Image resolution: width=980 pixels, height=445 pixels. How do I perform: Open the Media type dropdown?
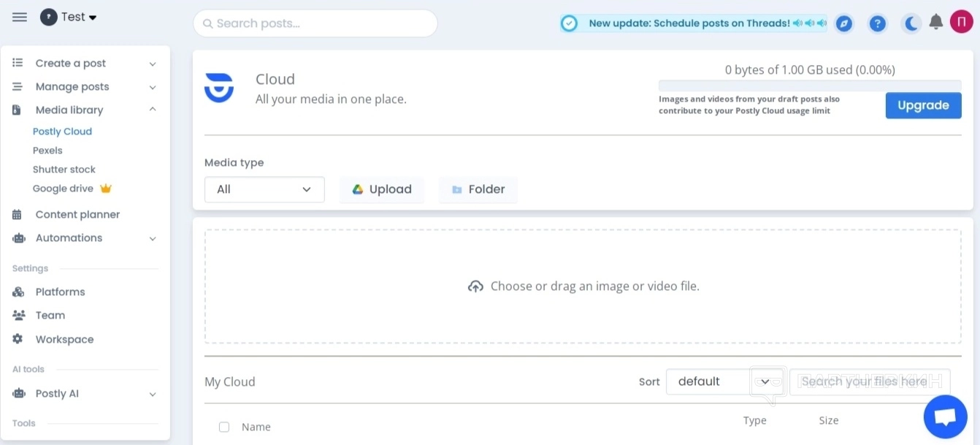[264, 189]
